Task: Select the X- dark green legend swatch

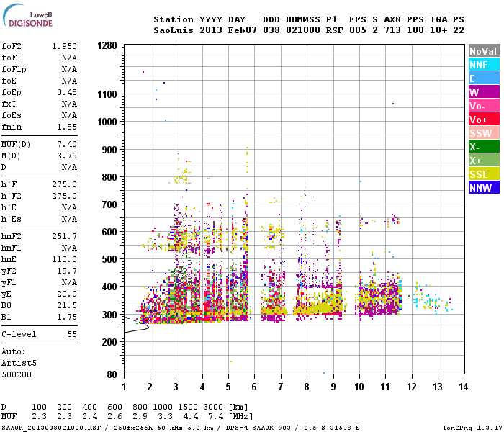Action: tap(484, 147)
